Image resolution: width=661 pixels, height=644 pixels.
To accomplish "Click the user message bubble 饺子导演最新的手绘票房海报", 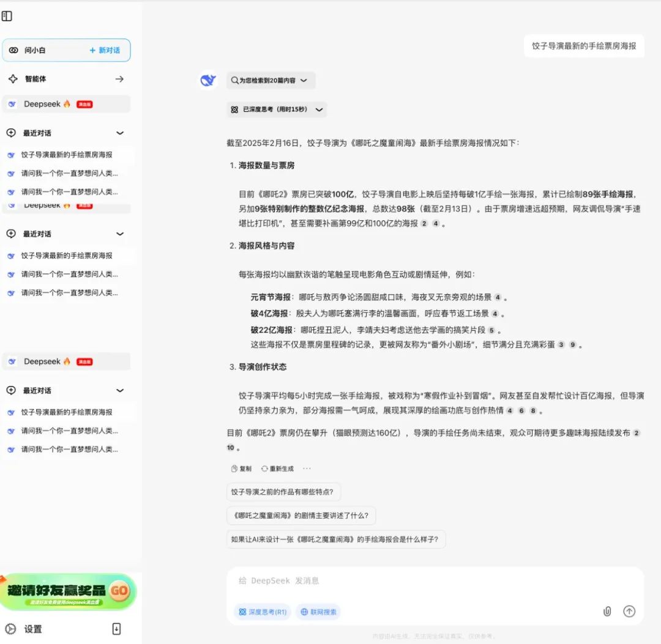I will click(584, 46).
